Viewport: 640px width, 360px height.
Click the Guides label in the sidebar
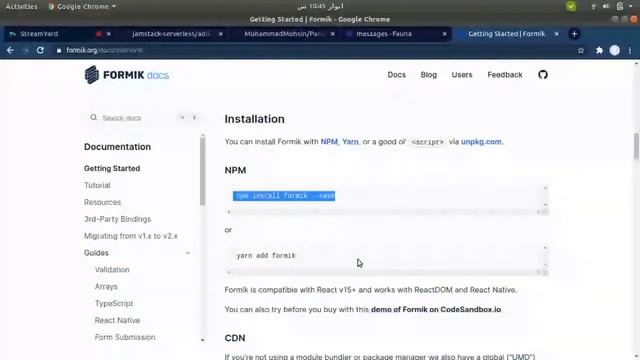96,253
